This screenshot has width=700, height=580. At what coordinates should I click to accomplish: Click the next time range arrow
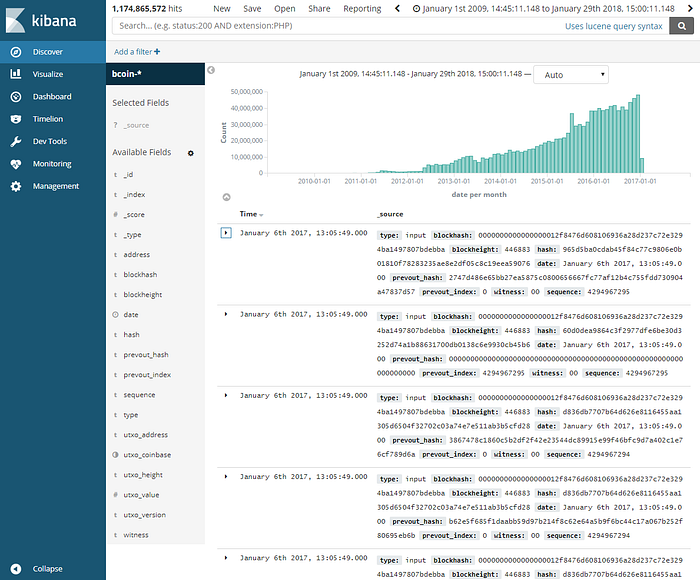point(690,8)
